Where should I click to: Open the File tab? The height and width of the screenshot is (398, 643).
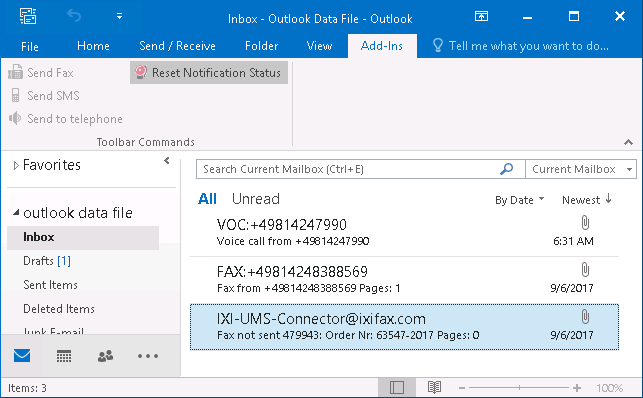tap(30, 46)
